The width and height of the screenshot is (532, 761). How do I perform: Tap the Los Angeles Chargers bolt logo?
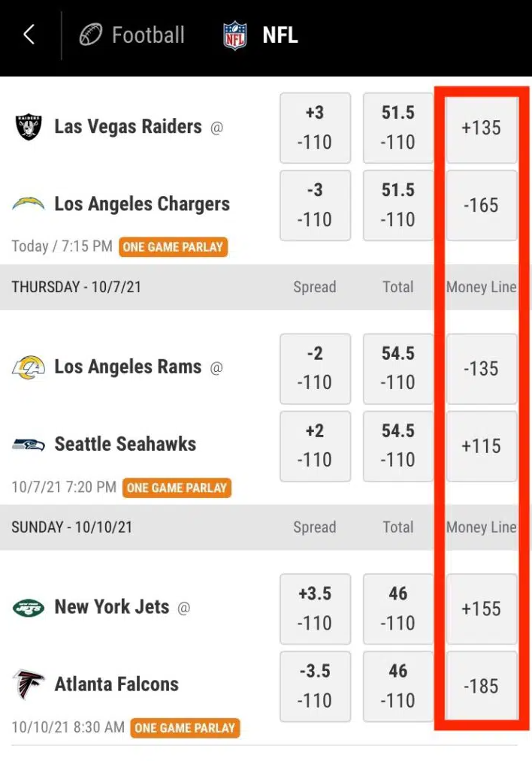[28, 204]
